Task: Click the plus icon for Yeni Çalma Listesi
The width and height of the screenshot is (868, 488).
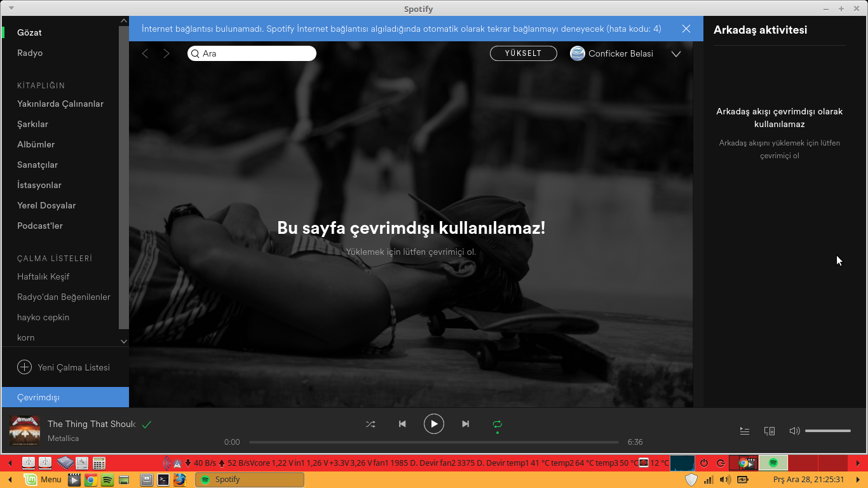Action: (x=24, y=367)
